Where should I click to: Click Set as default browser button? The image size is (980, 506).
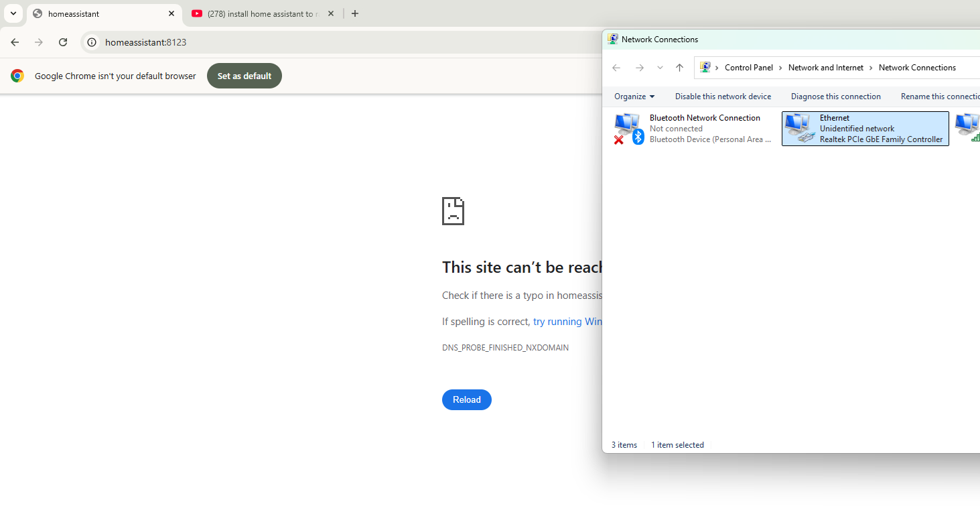tap(244, 76)
